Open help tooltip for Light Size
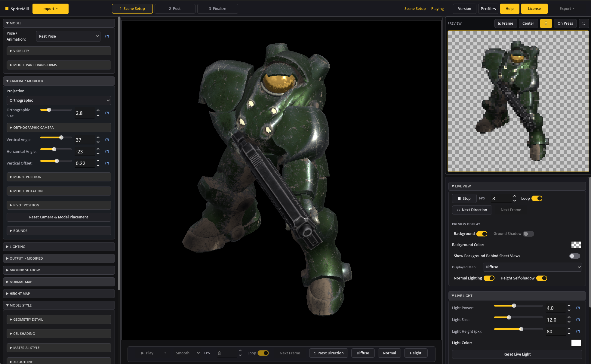Image resolution: width=591 pixels, height=364 pixels. pyautogui.click(x=578, y=320)
